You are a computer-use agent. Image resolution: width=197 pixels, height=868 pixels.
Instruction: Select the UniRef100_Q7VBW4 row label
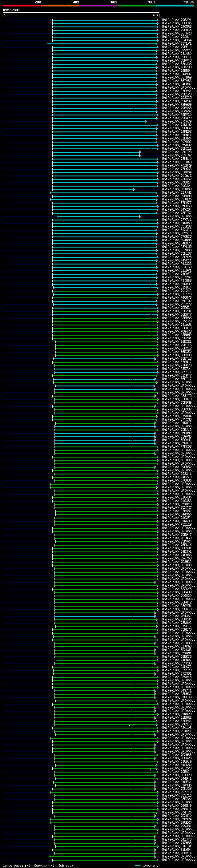coord(176,416)
